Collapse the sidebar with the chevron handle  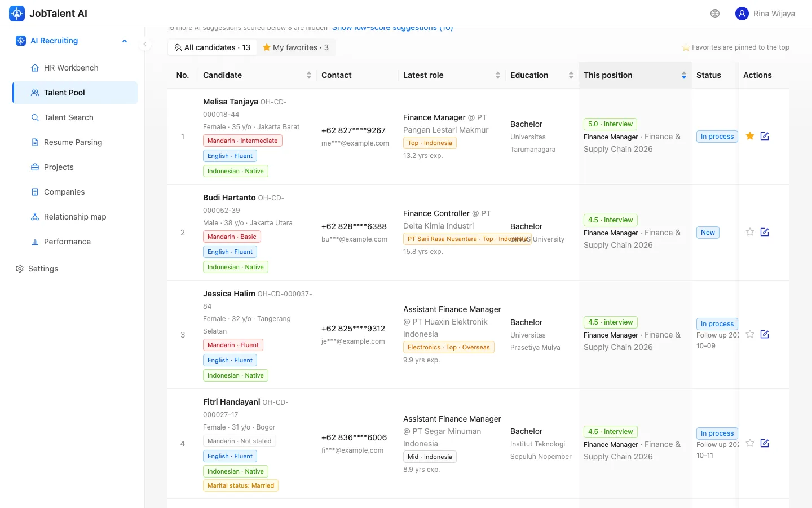pyautogui.click(x=145, y=44)
